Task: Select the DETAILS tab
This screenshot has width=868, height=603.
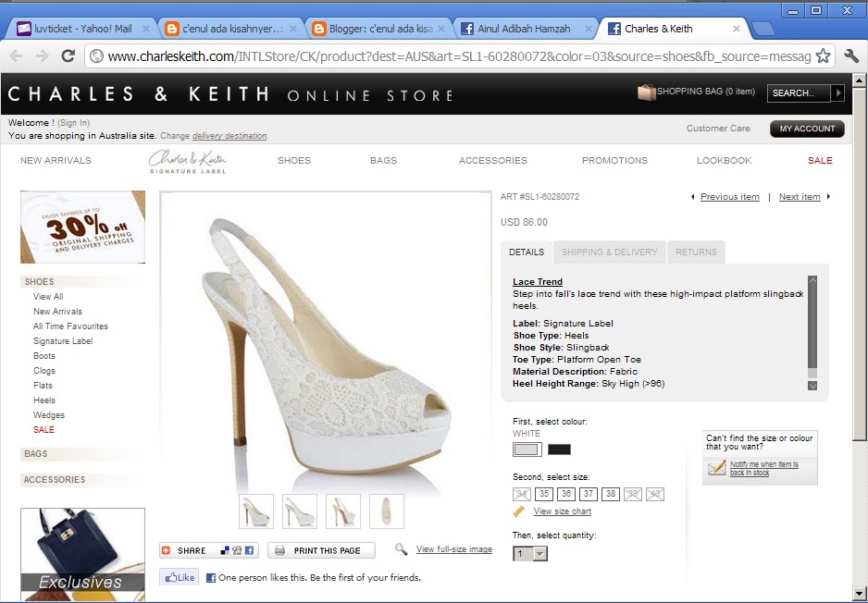Action: click(x=527, y=252)
